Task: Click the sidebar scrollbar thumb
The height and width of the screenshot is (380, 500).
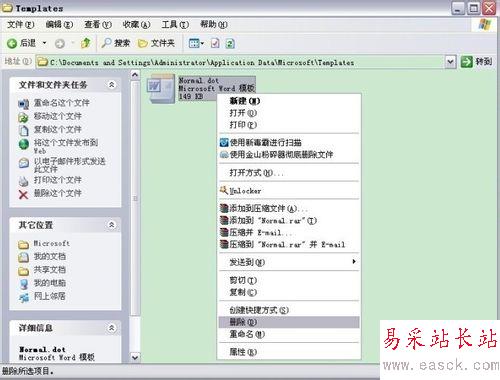Action: tap(135, 198)
